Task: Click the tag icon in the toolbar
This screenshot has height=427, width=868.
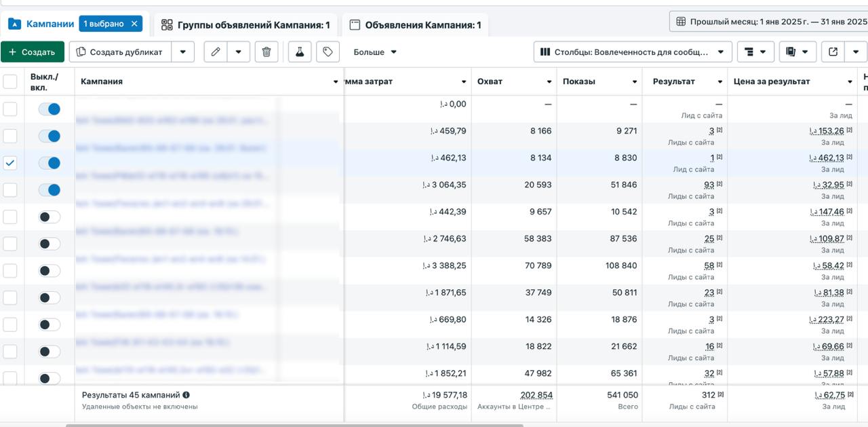Action: tap(328, 52)
